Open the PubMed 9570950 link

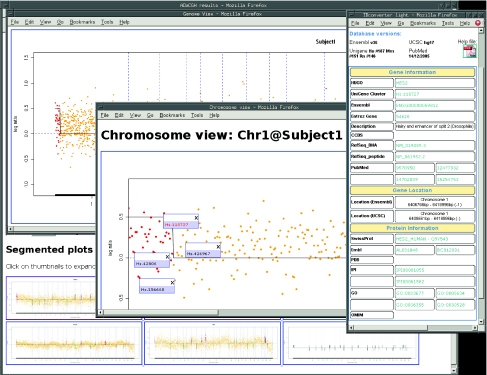tap(406, 168)
